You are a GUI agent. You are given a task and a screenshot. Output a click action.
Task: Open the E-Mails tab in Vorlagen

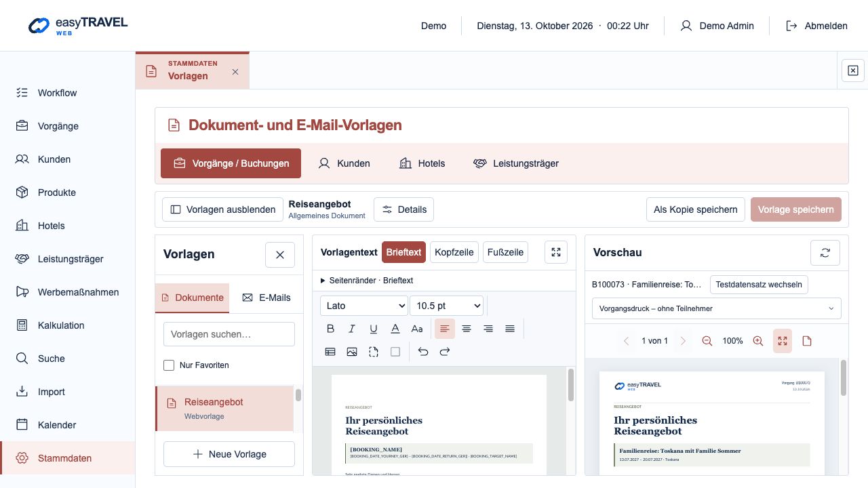tap(267, 298)
